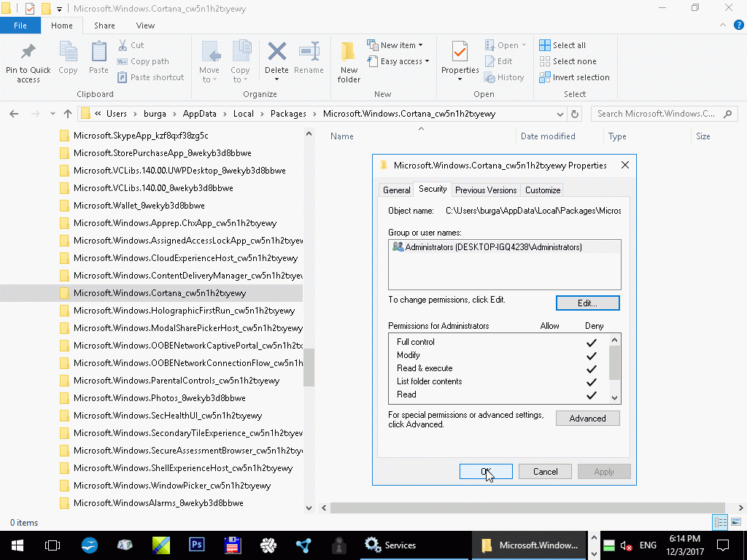Click Packages in the address breadcrumb
The width and height of the screenshot is (747, 560).
pos(288,114)
